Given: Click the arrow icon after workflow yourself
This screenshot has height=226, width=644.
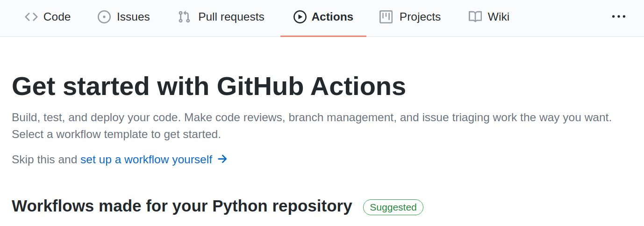Looking at the screenshot, I should pos(222,159).
